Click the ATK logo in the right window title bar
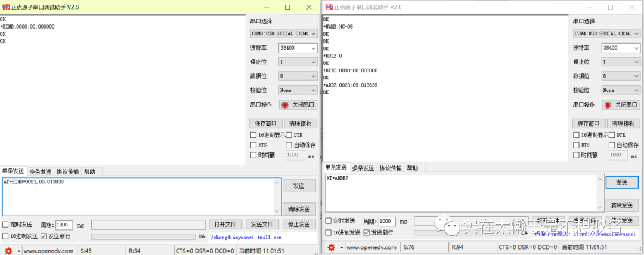644x255 pixels. 328,7
